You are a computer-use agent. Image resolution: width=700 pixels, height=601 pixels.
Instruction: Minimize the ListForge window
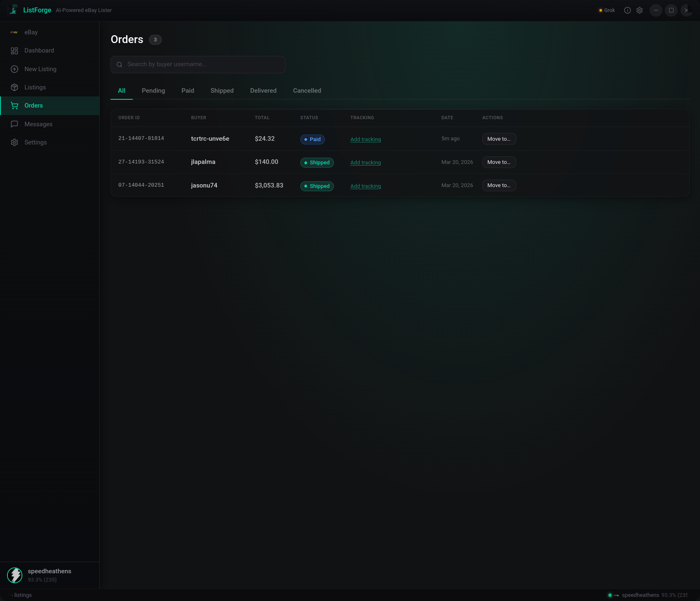656,10
